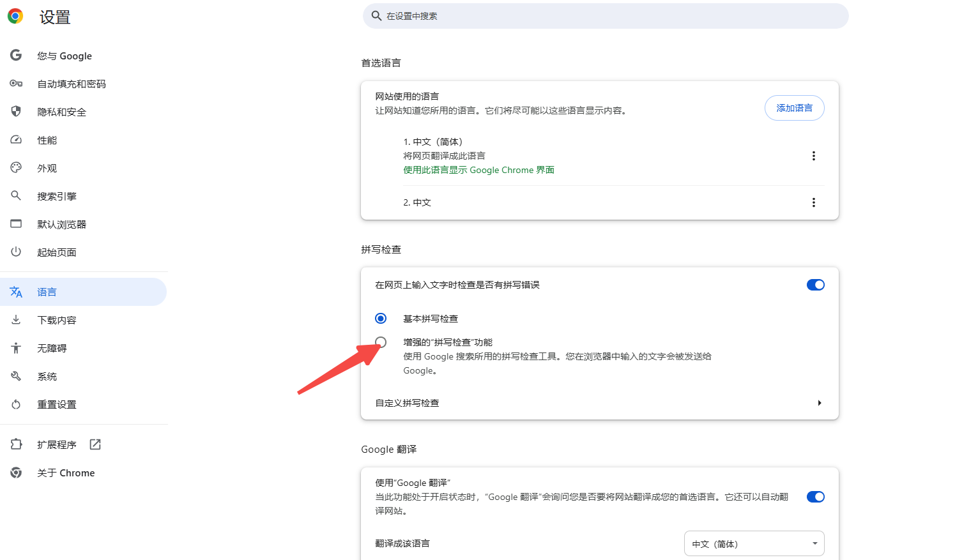Click the 2. 中文 language row text
The width and height of the screenshot is (978, 560).
[x=417, y=202]
